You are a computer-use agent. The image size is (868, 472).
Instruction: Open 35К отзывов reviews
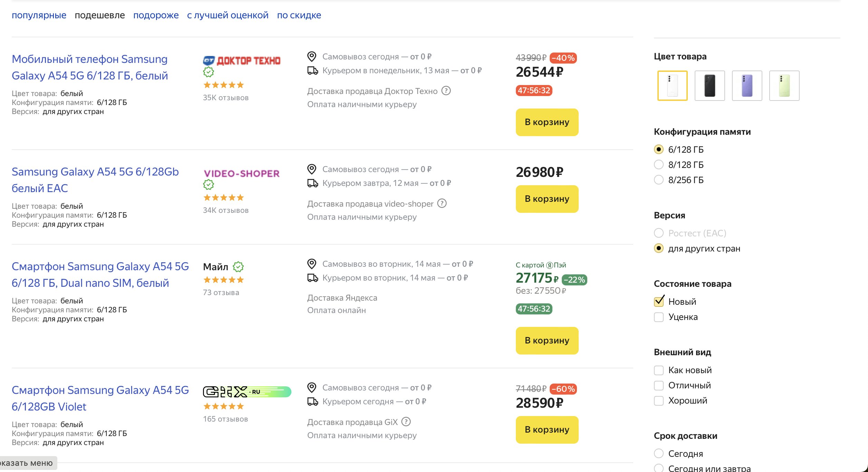(226, 98)
